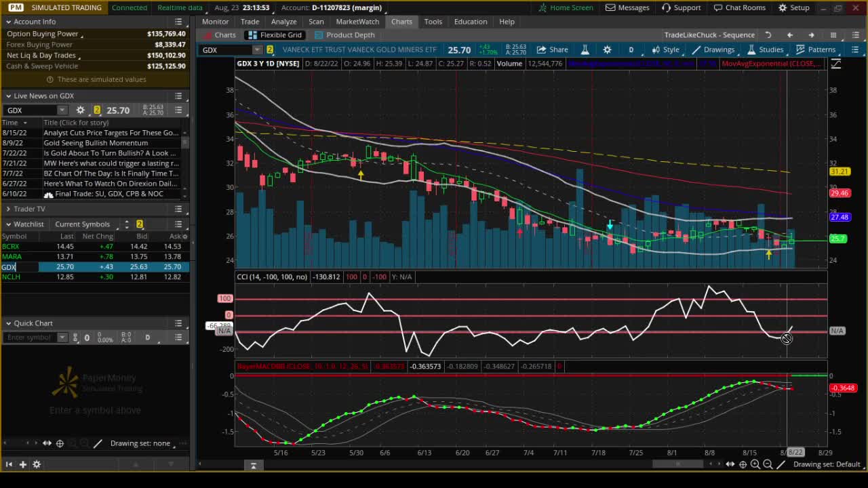Click the 31.21 yellow price bubble
868x488 pixels.
click(x=840, y=171)
